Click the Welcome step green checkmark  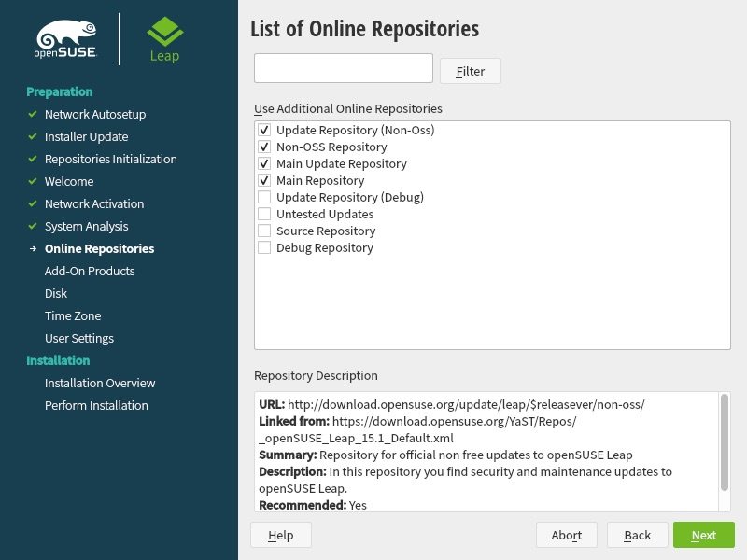(x=33, y=181)
